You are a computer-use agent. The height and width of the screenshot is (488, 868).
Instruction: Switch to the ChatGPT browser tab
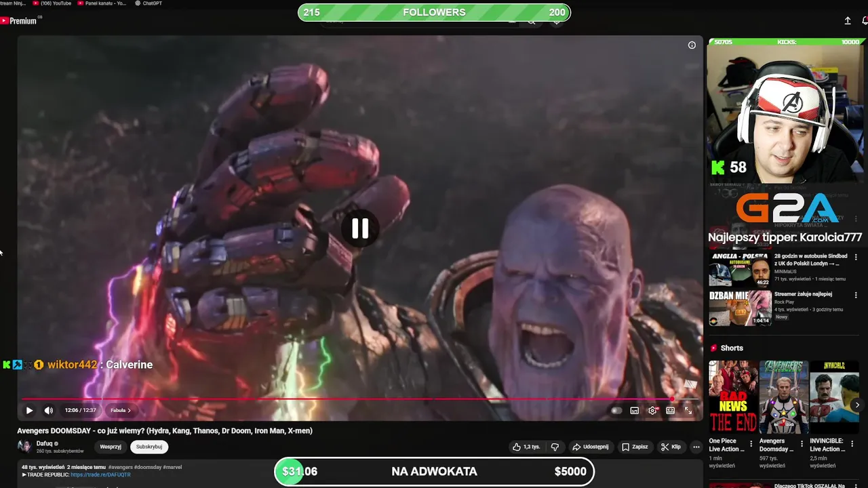(149, 3)
